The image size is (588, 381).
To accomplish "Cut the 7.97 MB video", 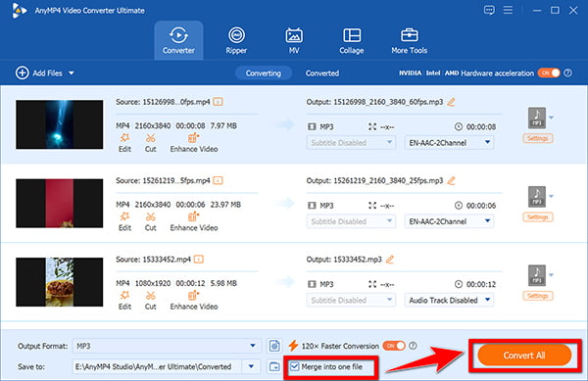I will coord(150,143).
